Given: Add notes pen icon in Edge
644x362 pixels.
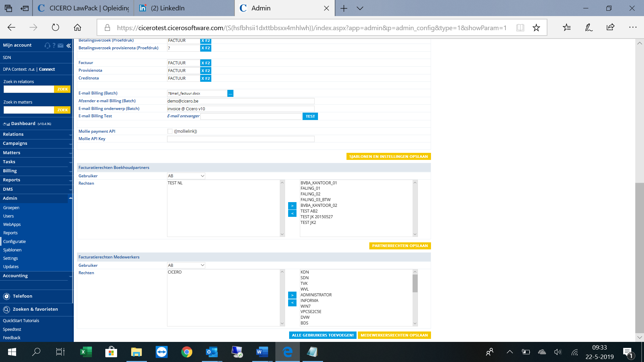Looking at the screenshot, I should 589,27.
